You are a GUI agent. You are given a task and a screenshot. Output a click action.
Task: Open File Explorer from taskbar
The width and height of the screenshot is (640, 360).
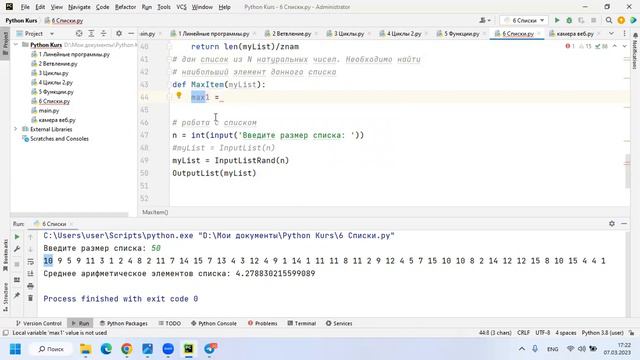point(86,349)
